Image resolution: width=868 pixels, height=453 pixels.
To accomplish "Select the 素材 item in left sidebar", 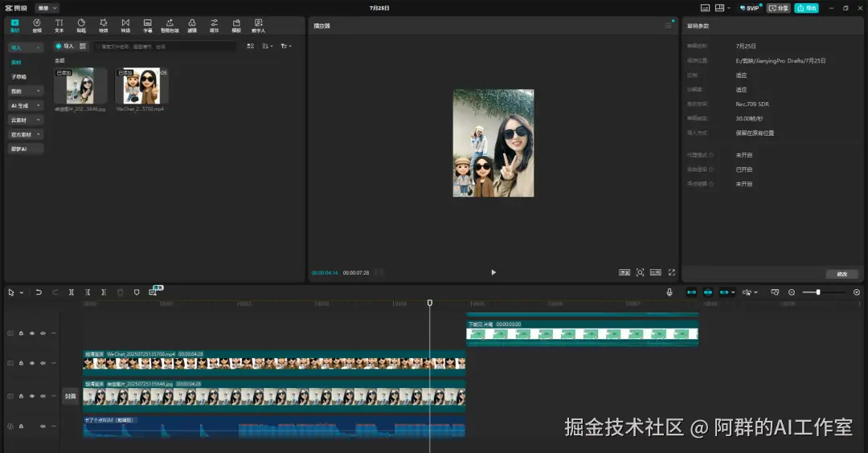I will tap(17, 62).
